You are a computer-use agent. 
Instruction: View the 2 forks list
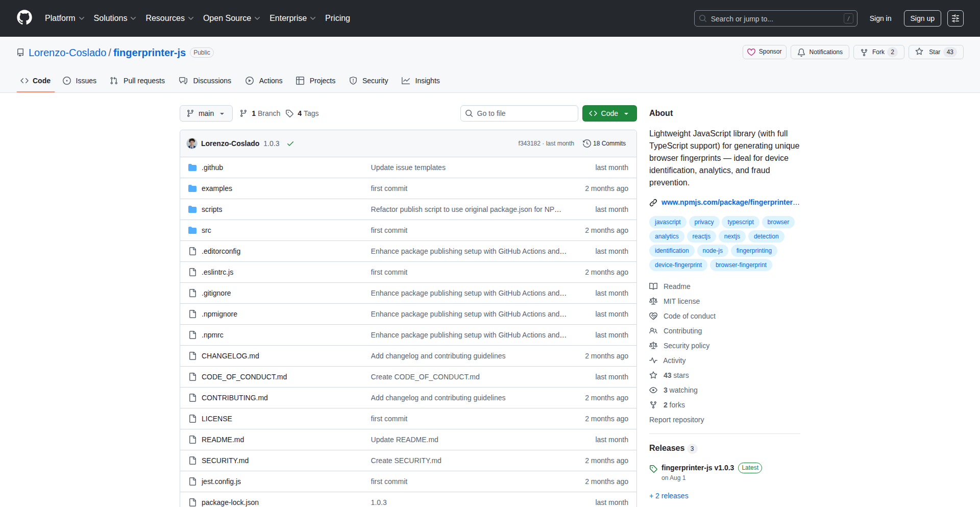(x=667, y=405)
